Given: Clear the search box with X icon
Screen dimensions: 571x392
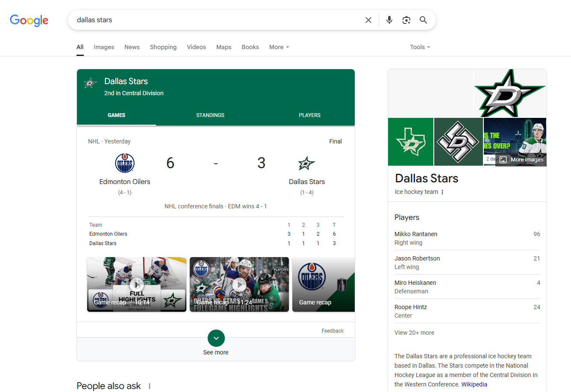Looking at the screenshot, I should (368, 20).
